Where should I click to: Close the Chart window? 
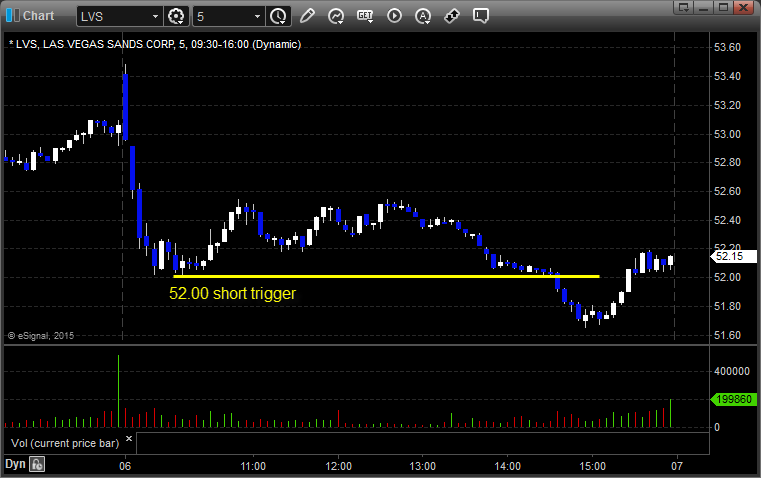click(x=744, y=7)
